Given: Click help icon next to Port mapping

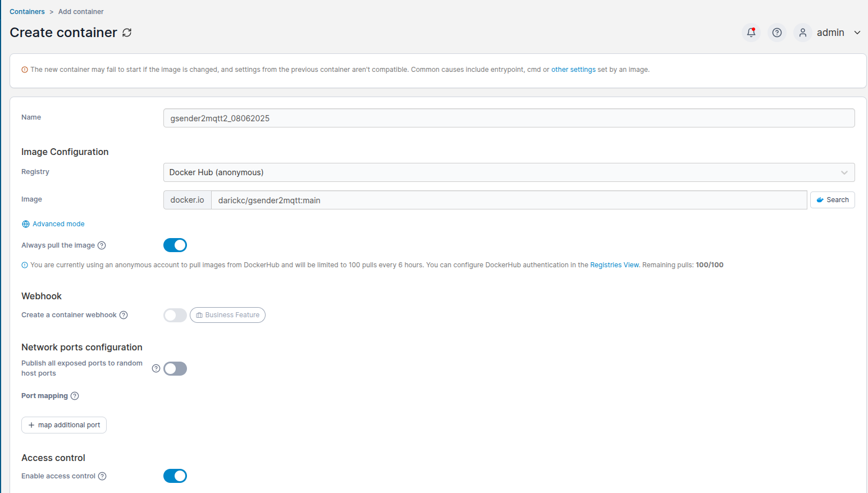Looking at the screenshot, I should pyautogui.click(x=75, y=396).
